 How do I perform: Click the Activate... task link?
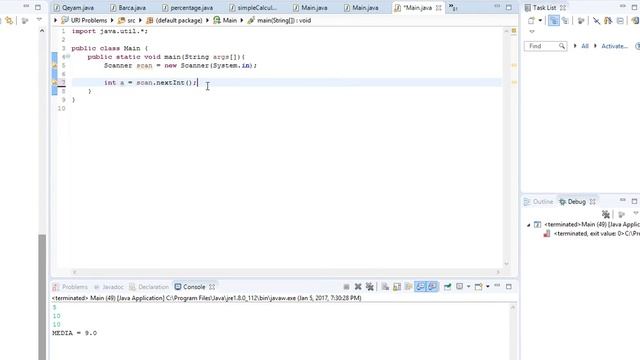click(614, 46)
